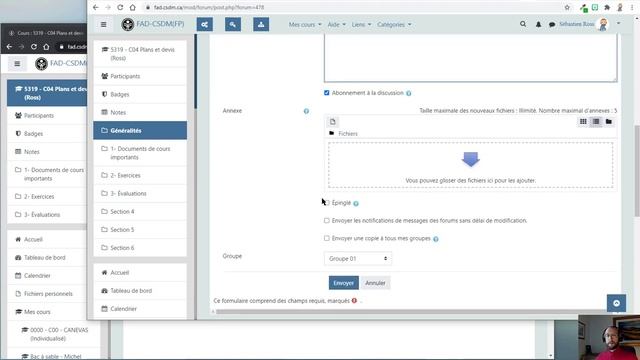Image resolution: width=640 pixels, height=360 pixels.
Task: Reload the page in front browser
Action: click(120, 7)
